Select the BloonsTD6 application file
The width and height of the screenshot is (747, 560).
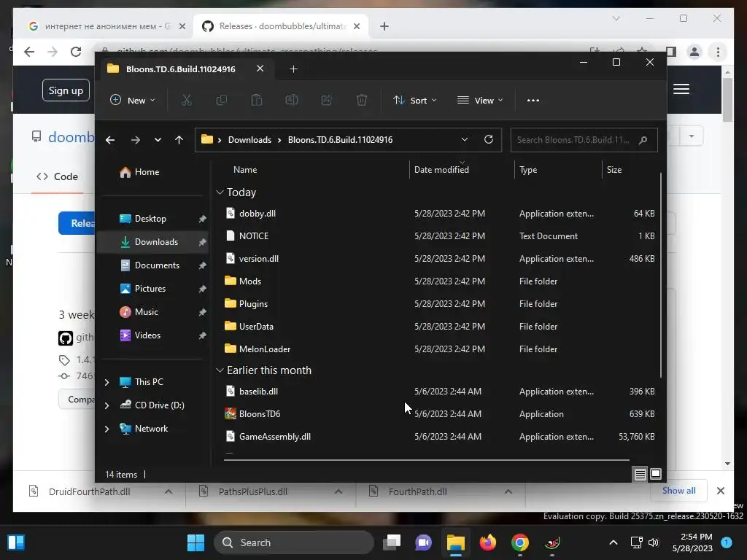(260, 414)
